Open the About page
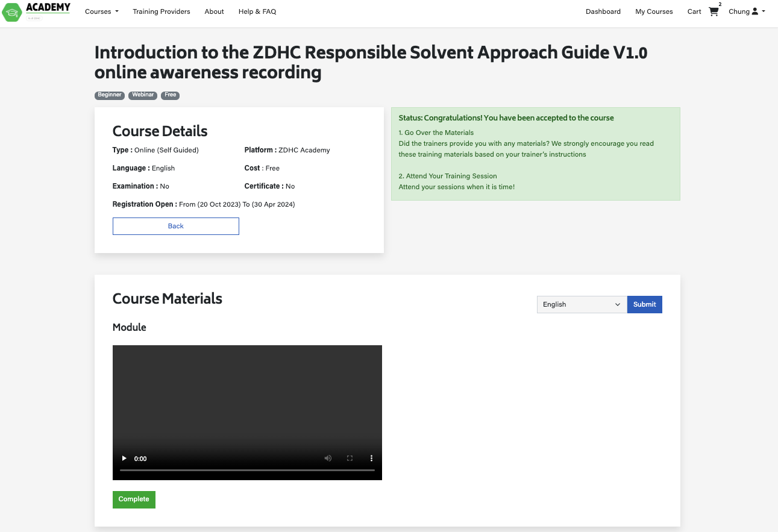The height and width of the screenshot is (532, 778). coord(214,11)
